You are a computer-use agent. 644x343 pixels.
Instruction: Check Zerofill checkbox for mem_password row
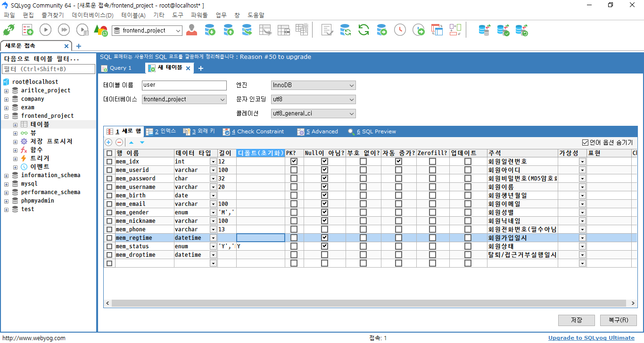[x=432, y=178]
